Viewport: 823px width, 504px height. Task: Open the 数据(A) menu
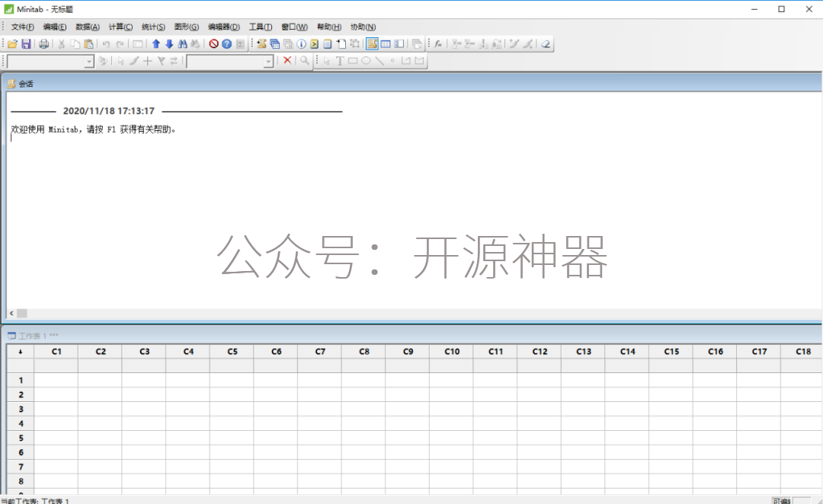(87, 27)
